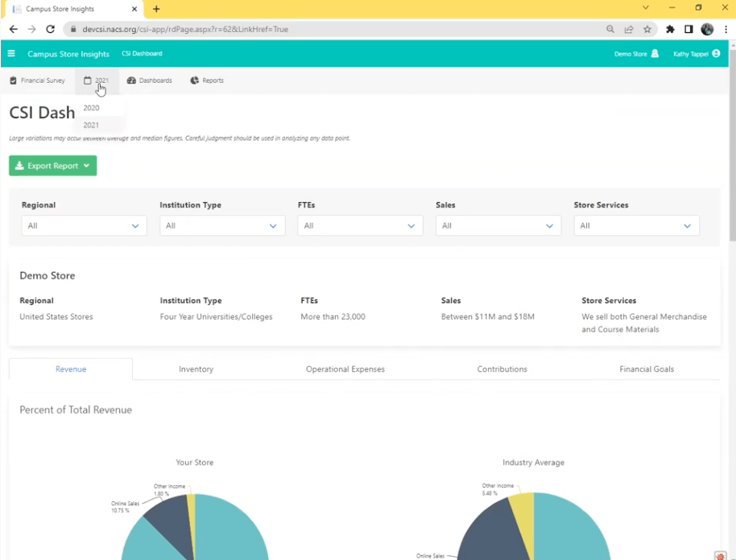Click the share page icon in address bar
This screenshot has height=560, width=736.
click(629, 29)
